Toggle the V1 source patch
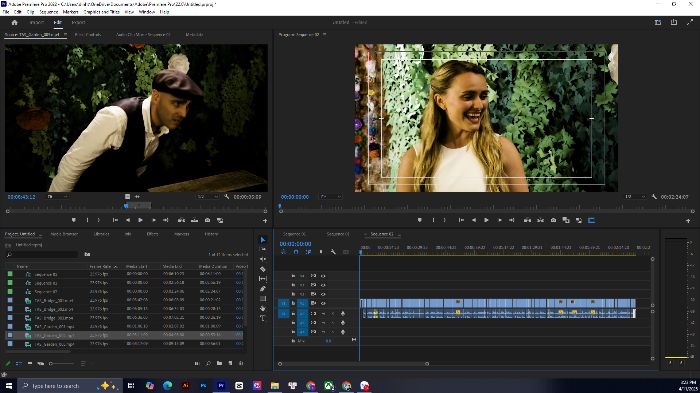The width and height of the screenshot is (700, 393). [283, 303]
